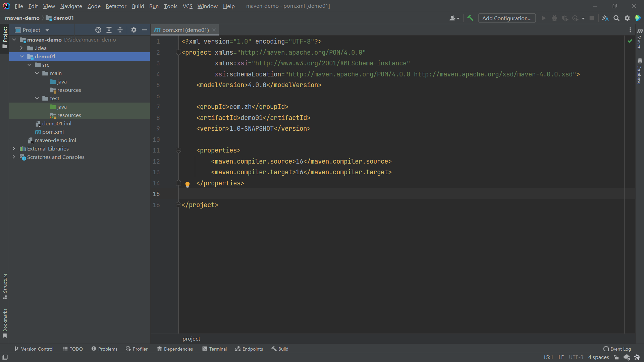
Task: Click the colorful plugin icon at top right
Action: pos(638,18)
